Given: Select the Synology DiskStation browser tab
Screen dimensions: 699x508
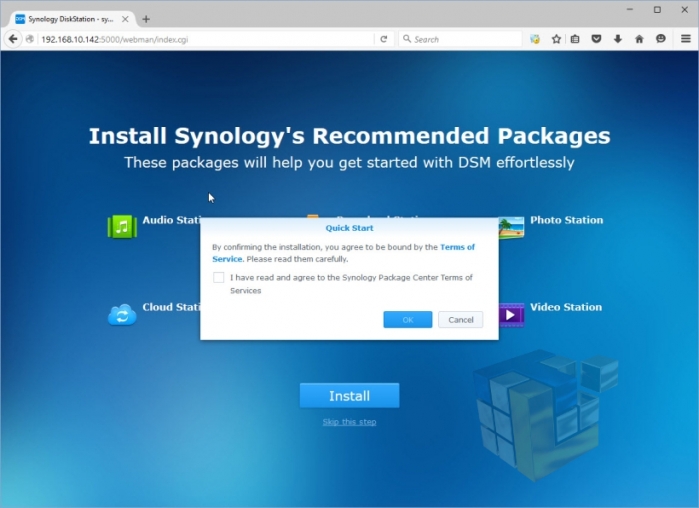Looking at the screenshot, I should pyautogui.click(x=71, y=19).
